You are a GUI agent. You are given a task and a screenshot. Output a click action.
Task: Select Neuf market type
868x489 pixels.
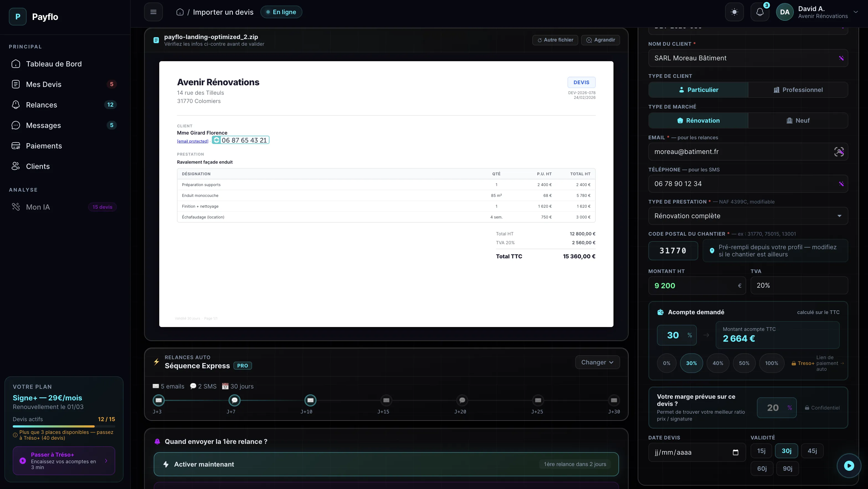pyautogui.click(x=798, y=120)
